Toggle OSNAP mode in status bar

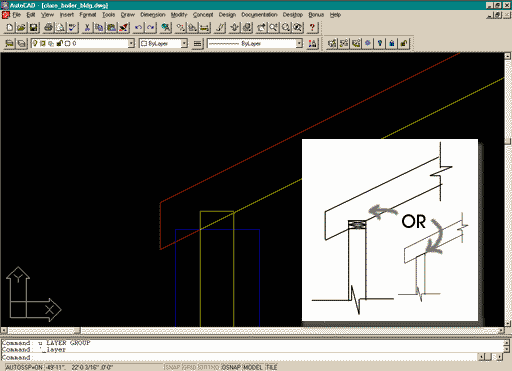click(x=231, y=367)
